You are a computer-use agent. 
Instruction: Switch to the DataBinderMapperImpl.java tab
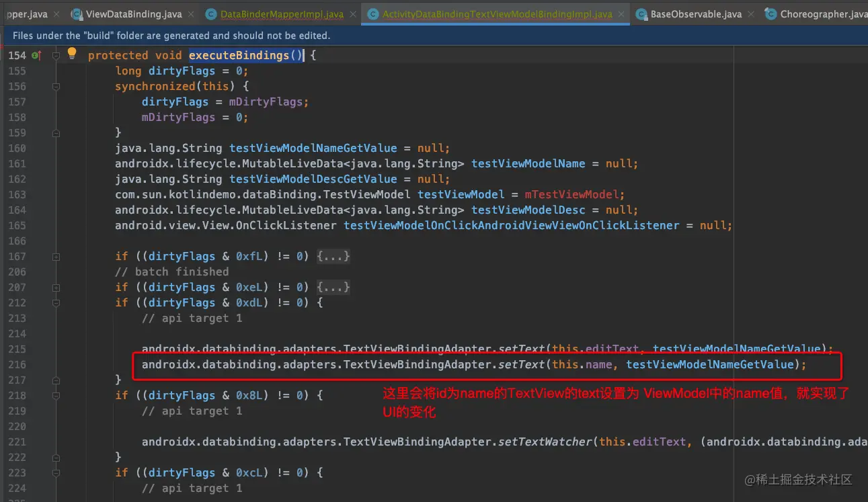point(281,14)
